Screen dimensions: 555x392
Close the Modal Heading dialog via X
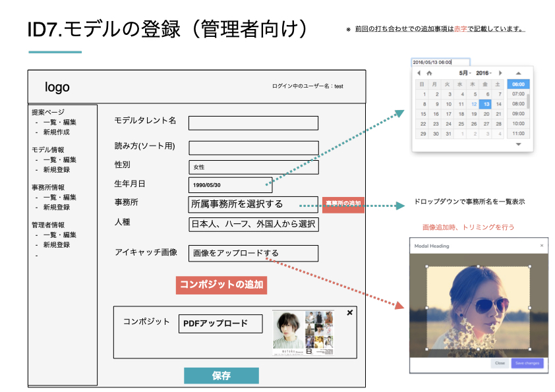[542, 246]
